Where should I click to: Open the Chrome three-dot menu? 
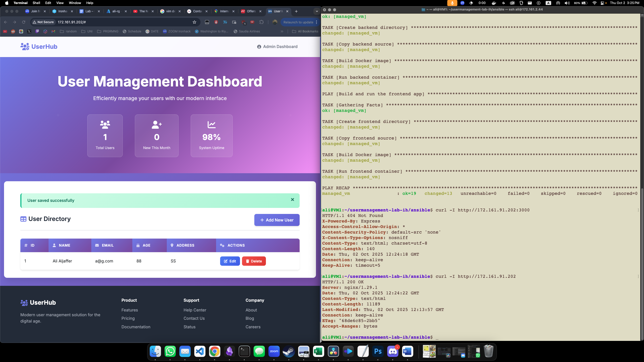click(316, 22)
